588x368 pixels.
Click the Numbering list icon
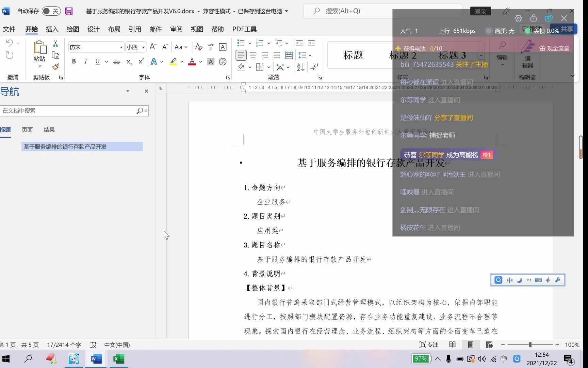click(x=260, y=43)
